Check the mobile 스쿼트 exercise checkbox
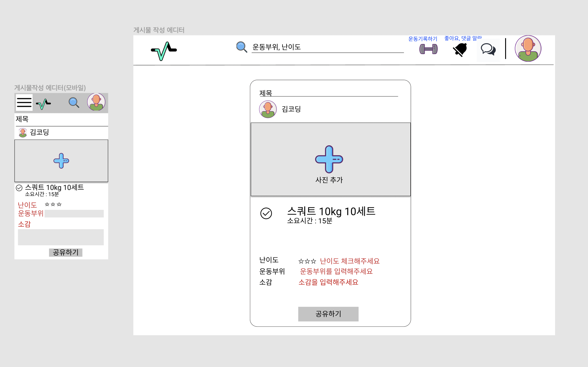 coord(19,187)
